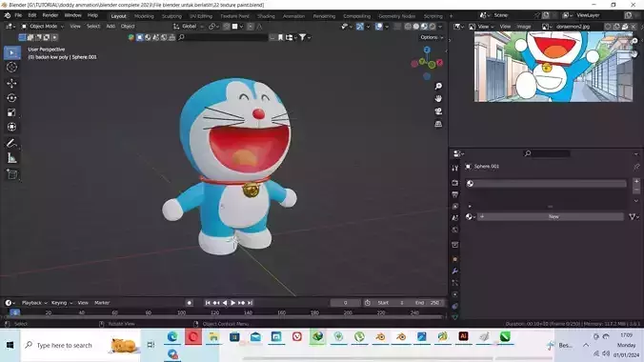Remove material slot with minus button
The height and width of the screenshot is (362, 644).
tap(636, 190)
